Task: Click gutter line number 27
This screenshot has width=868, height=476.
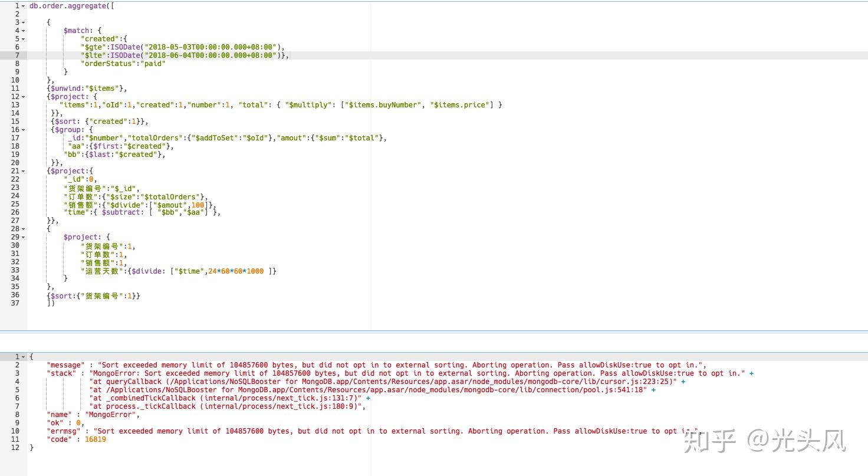Action: tap(15, 221)
